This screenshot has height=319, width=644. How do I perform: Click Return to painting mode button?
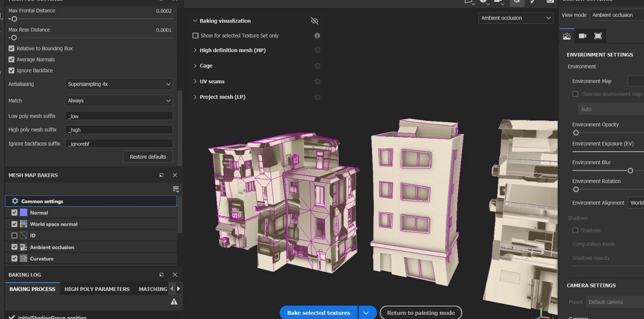(x=421, y=313)
